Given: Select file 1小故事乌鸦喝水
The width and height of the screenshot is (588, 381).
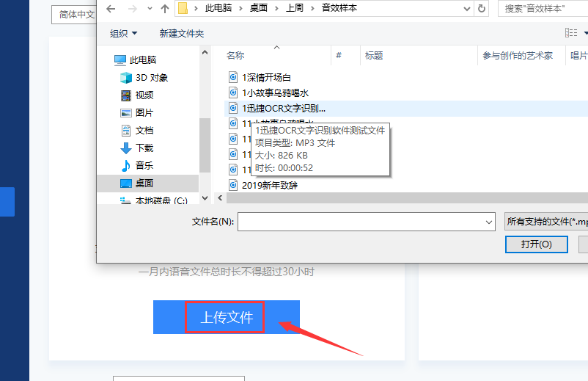Looking at the screenshot, I should coord(275,92).
